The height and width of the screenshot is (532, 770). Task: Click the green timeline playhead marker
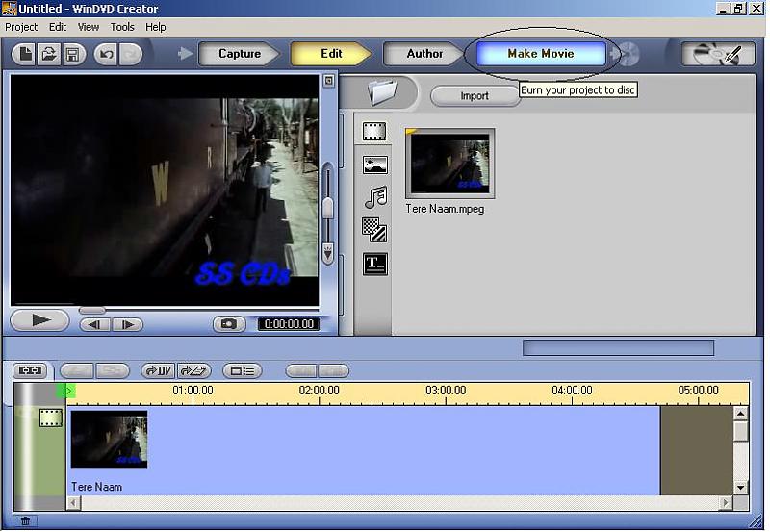tap(66, 392)
